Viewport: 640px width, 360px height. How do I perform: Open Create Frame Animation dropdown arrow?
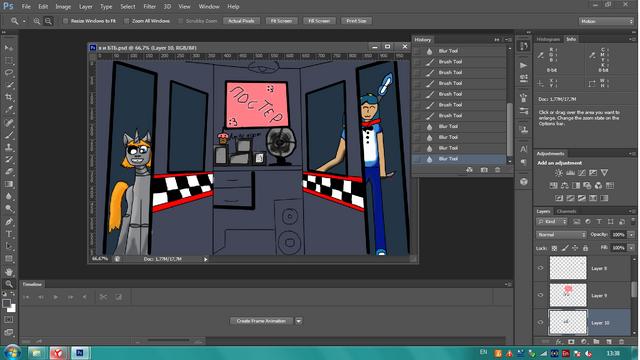click(299, 321)
